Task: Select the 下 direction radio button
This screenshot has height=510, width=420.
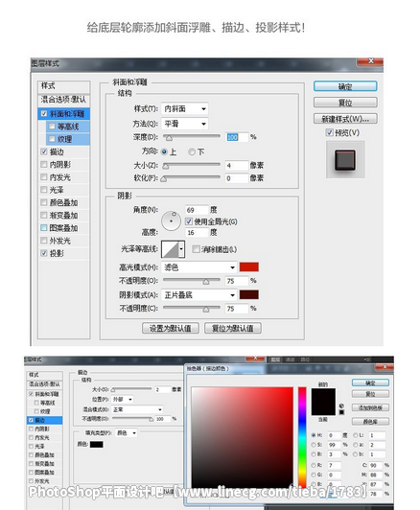Action: coord(192,151)
